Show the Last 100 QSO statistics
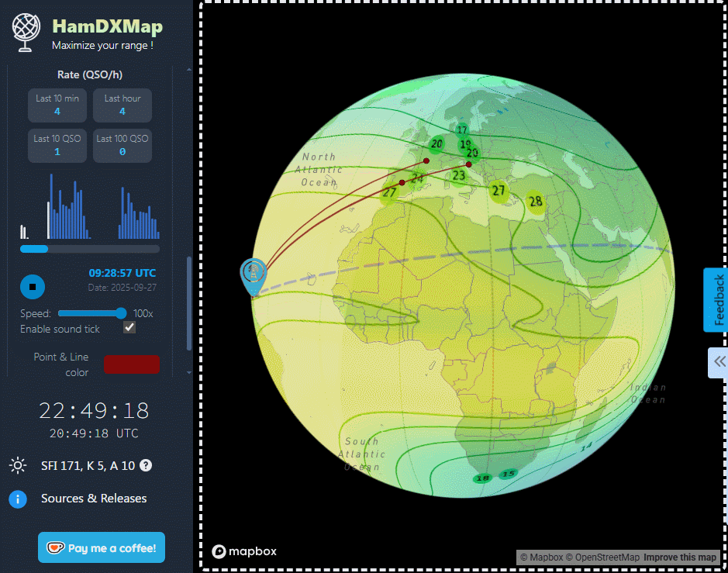The image size is (728, 573). (x=122, y=146)
